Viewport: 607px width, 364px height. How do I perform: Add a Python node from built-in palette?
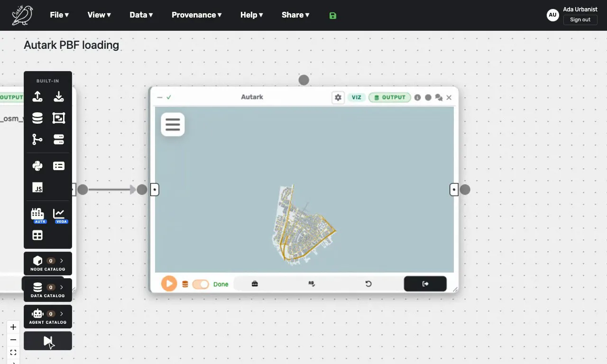(37, 166)
